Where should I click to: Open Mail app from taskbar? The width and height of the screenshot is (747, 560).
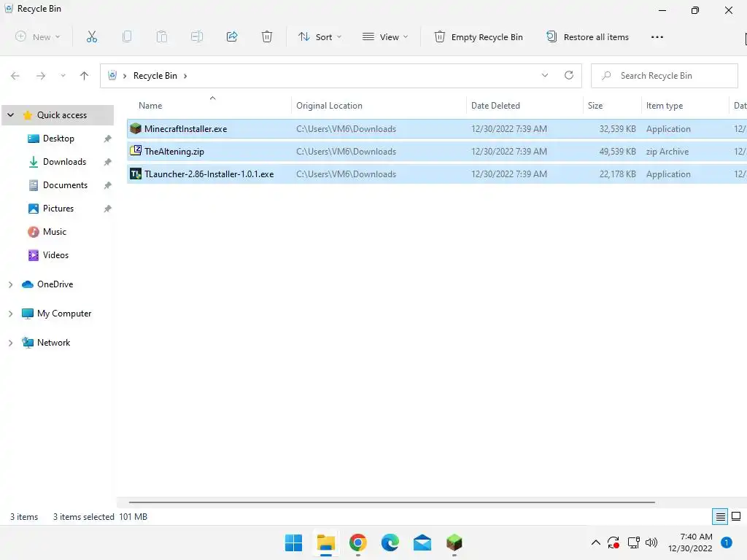tap(422, 542)
